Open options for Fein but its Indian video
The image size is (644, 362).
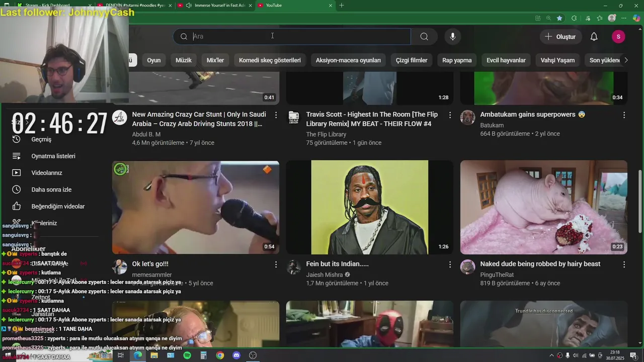(450, 264)
